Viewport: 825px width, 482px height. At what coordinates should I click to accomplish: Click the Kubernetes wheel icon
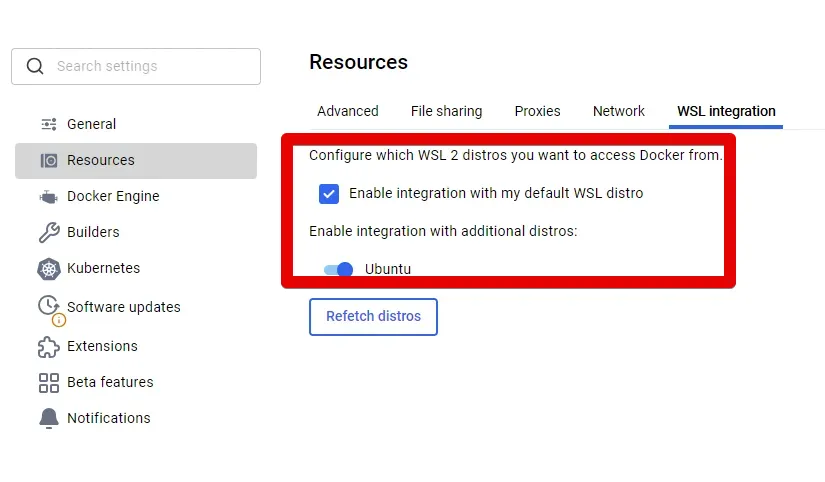click(x=48, y=269)
